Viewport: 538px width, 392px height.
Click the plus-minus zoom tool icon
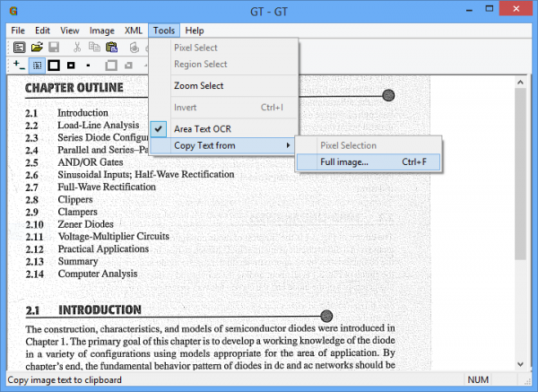click(x=19, y=65)
